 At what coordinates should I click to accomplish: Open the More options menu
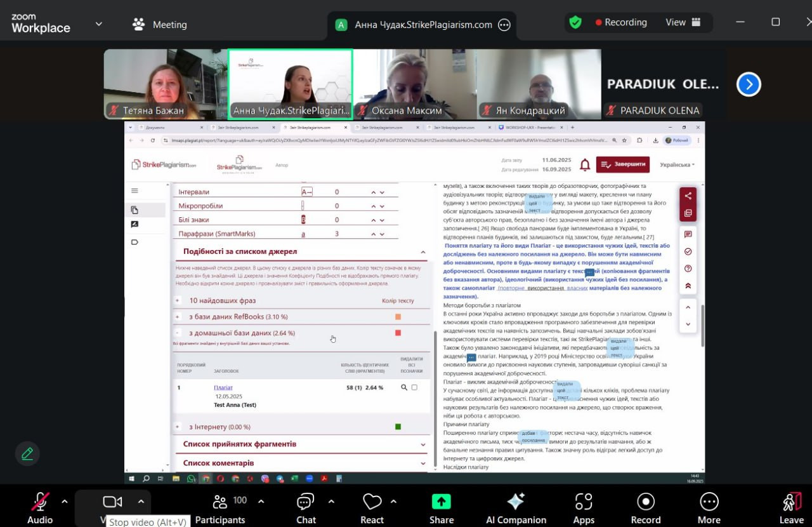point(709,508)
